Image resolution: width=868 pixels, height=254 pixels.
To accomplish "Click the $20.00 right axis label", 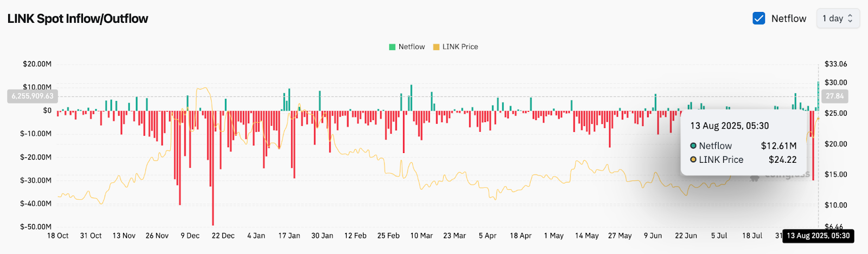I will click(835, 144).
